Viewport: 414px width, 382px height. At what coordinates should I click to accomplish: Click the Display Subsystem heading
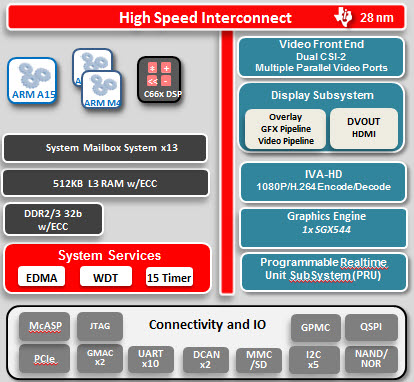322,95
